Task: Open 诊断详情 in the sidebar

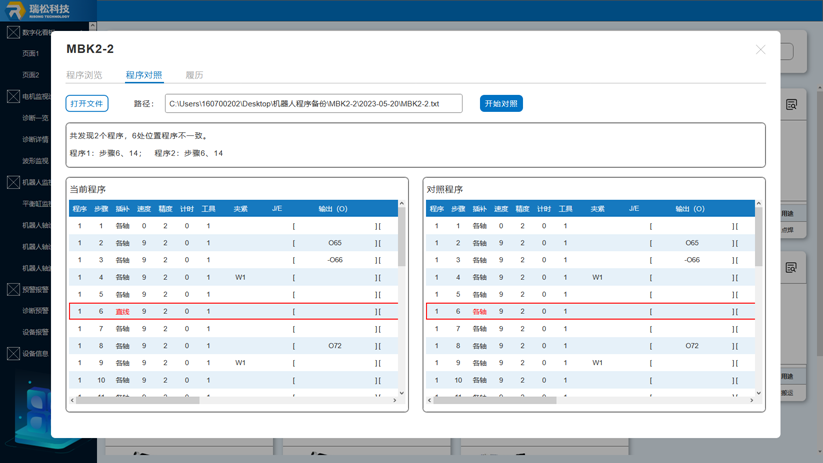Action: [x=35, y=140]
